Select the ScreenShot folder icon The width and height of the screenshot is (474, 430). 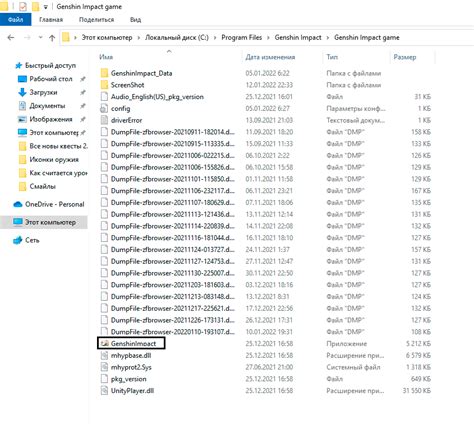pos(105,85)
